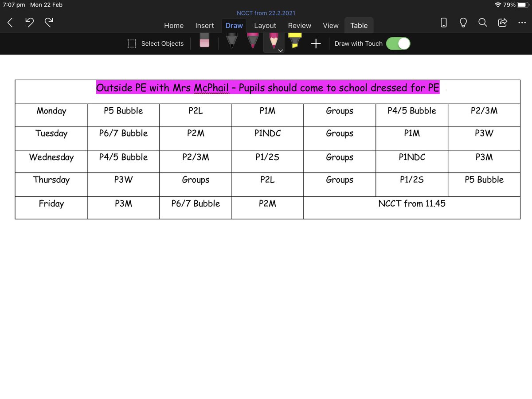Expand the pencil options chevron

click(280, 51)
